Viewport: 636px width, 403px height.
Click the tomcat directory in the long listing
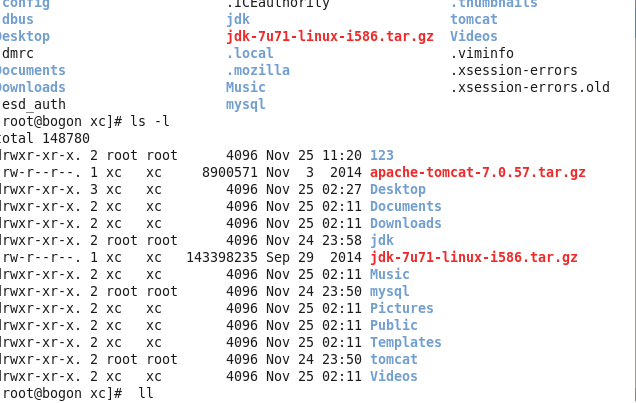point(393,360)
